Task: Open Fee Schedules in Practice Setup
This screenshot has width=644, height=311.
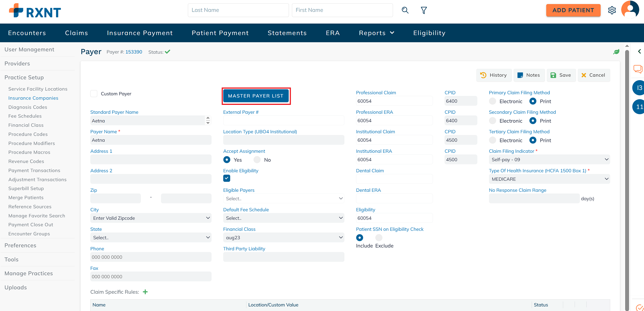Action: tap(25, 116)
